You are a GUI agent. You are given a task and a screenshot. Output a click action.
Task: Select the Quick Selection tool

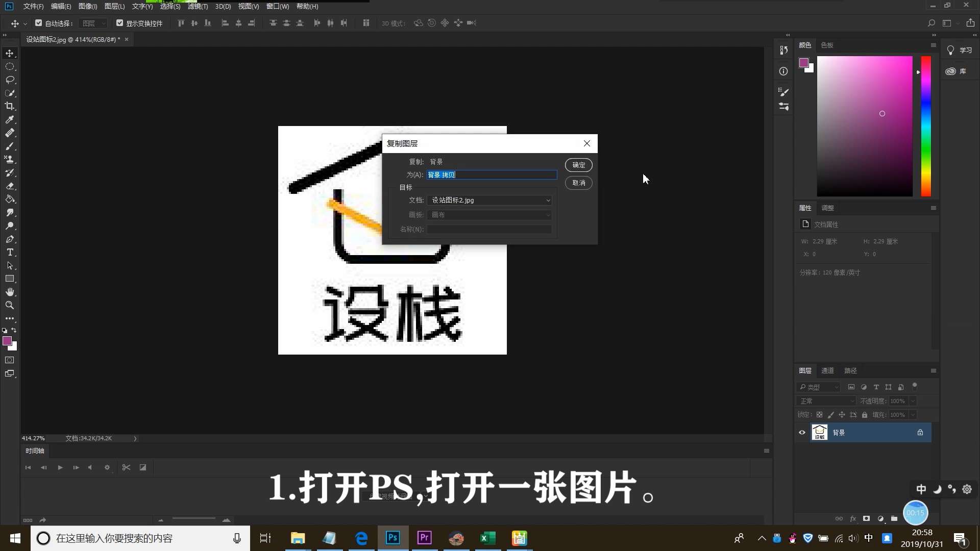coord(10,93)
